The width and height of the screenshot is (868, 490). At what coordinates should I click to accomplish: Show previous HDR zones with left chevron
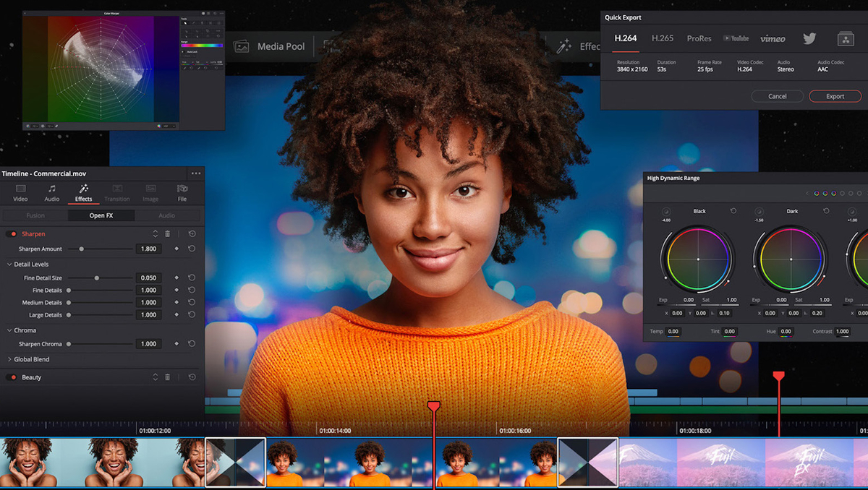click(x=807, y=194)
